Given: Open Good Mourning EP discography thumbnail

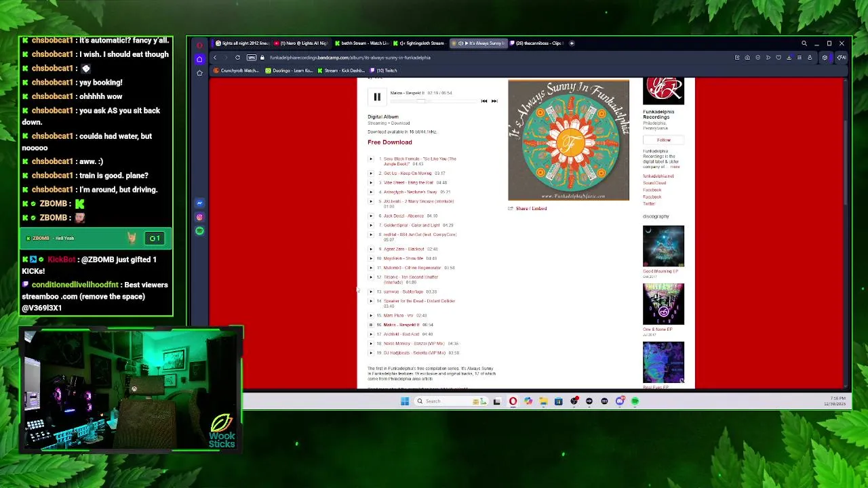Looking at the screenshot, I should [663, 247].
